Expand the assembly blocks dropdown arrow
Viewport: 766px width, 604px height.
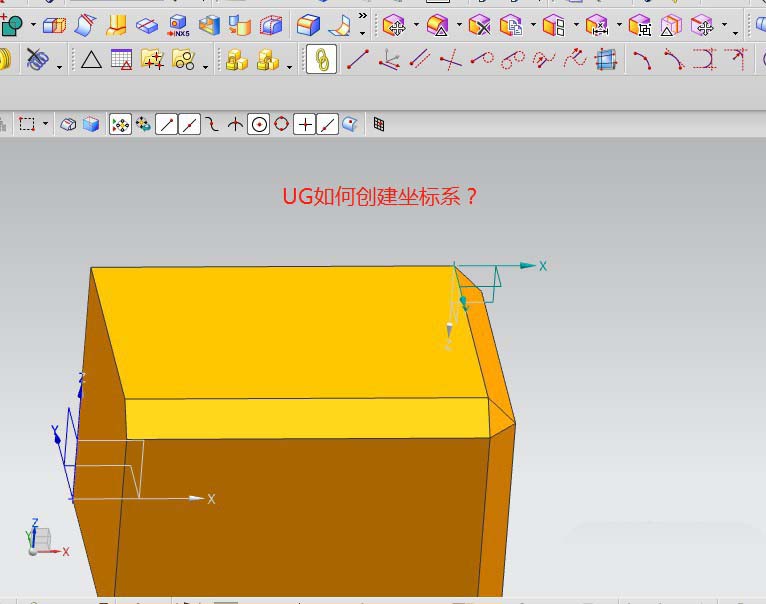(x=290, y=67)
